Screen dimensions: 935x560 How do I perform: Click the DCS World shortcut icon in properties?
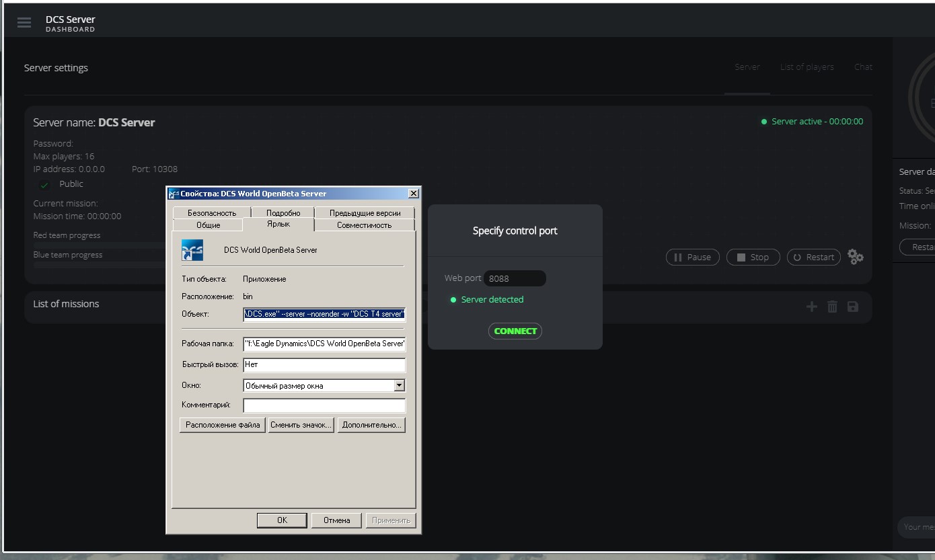point(192,250)
